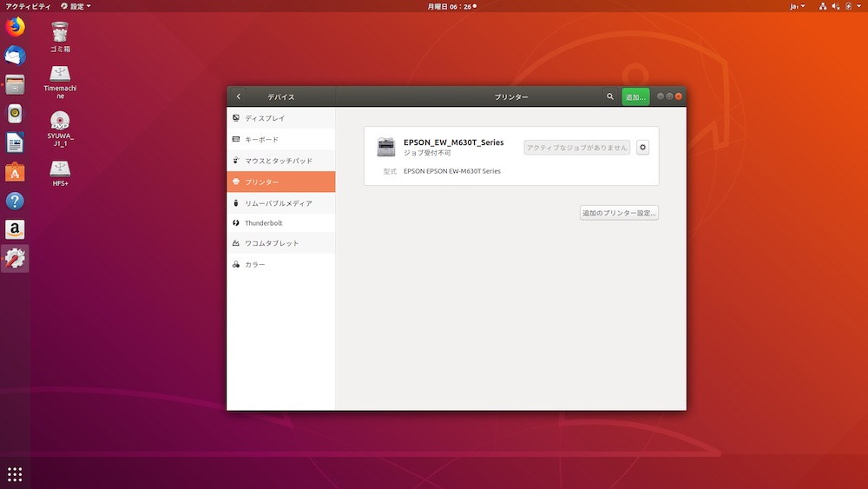The width and height of the screenshot is (868, 489).
Task: Click 追加のプリンター設定... button
Action: point(619,213)
